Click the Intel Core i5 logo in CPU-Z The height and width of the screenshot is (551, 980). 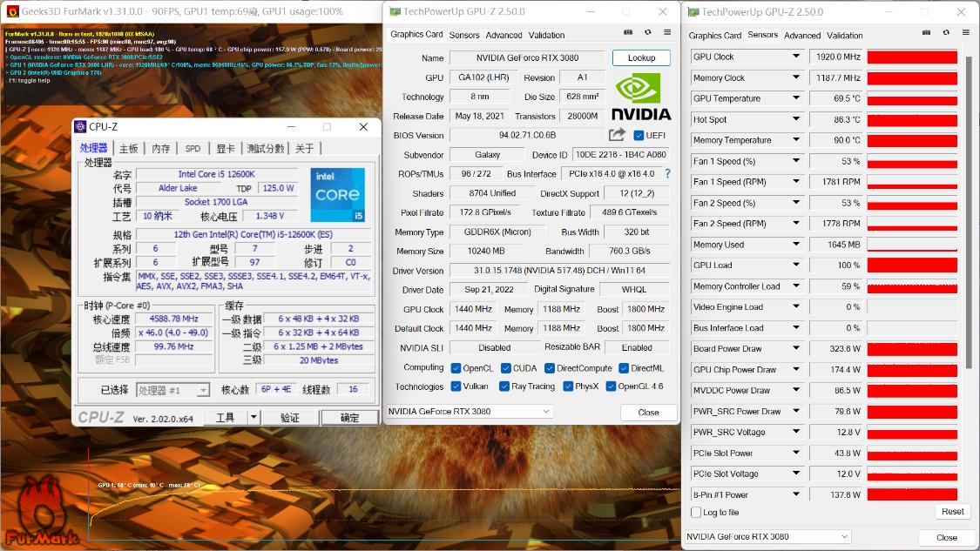coord(338,193)
